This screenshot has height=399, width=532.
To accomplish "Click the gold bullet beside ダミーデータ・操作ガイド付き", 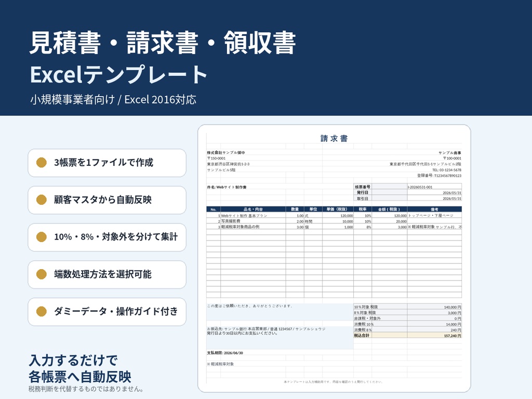I will pyautogui.click(x=42, y=312).
